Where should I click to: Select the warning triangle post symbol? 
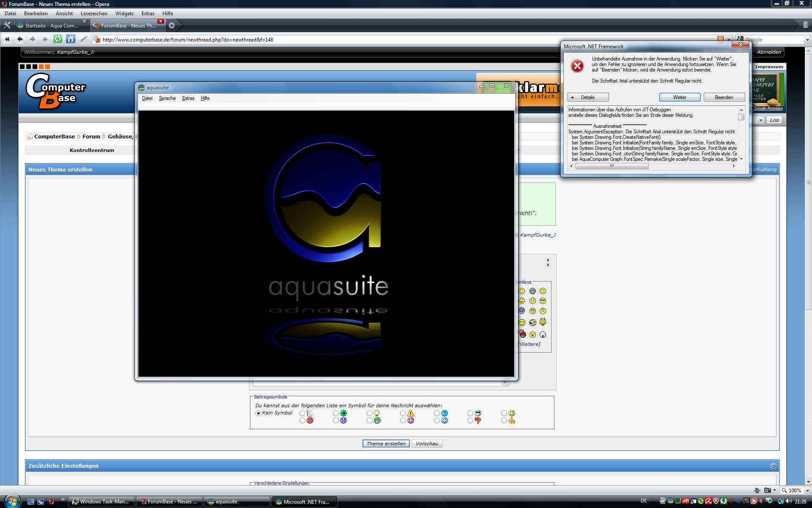(403, 413)
